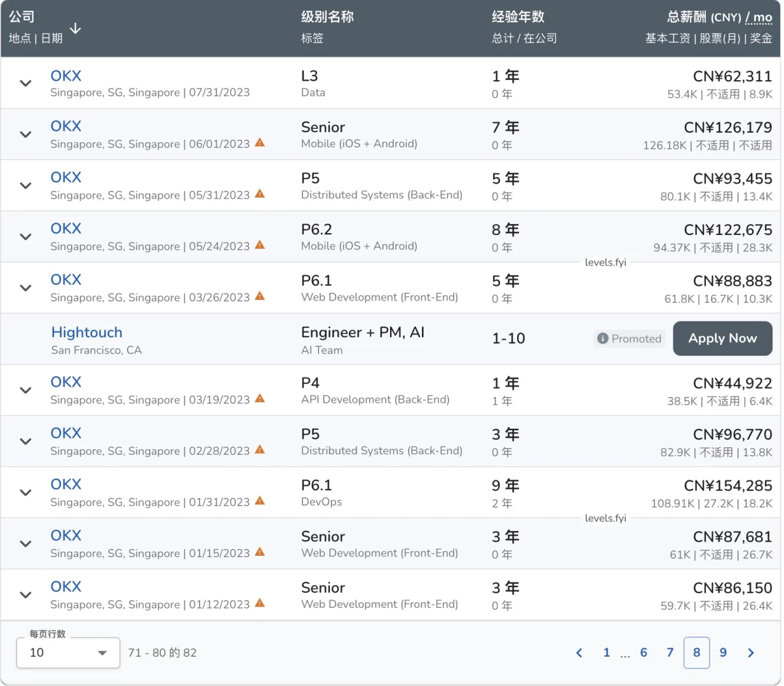Screen dimensions: 784x686
Task: Click warning triangle beside 05/31/2023 date
Action: pos(260,194)
